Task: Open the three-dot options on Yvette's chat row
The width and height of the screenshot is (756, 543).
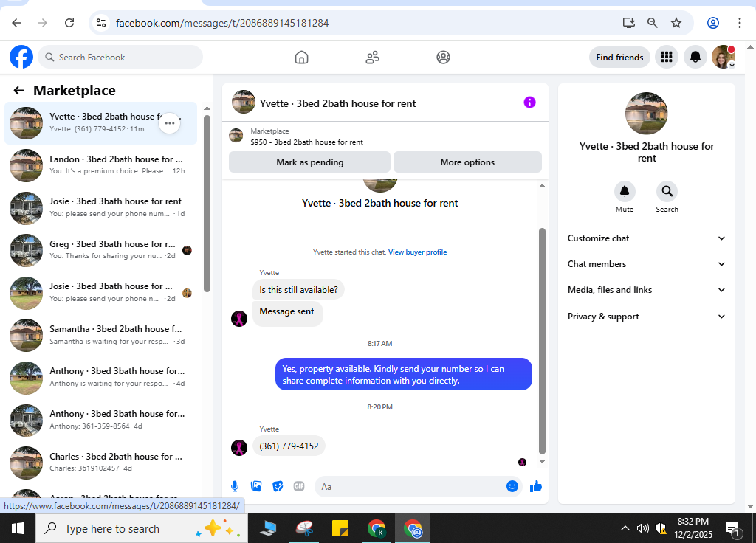Action: [x=170, y=123]
